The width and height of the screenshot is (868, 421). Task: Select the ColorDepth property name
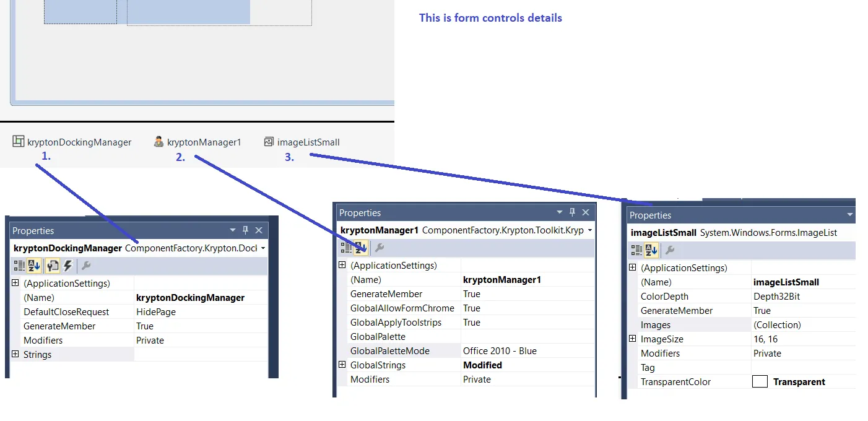[664, 297]
